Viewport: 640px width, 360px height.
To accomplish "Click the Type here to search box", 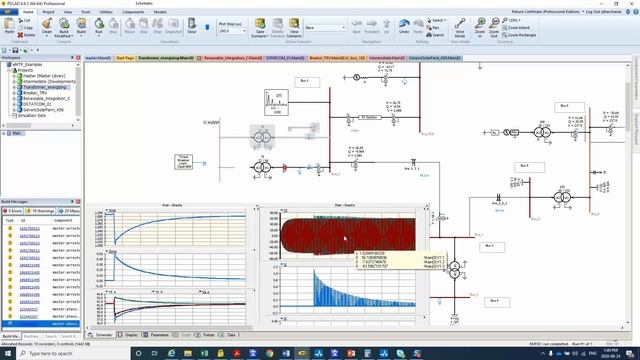I will pos(73,353).
